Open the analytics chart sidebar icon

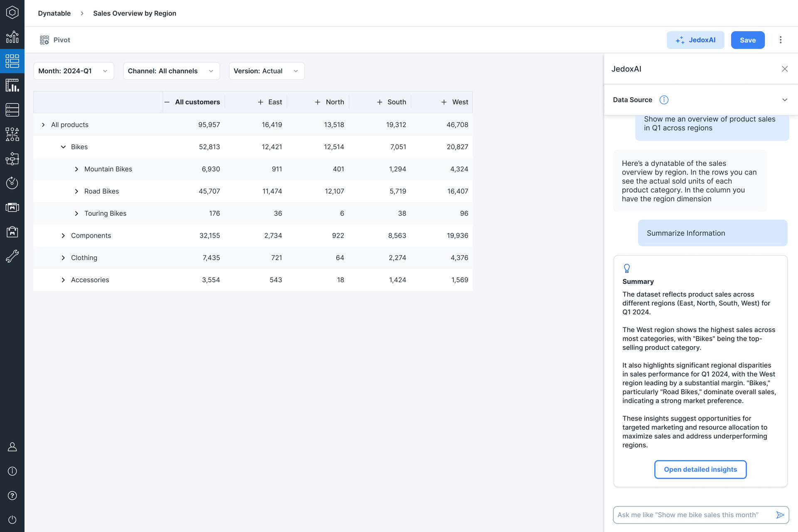12,37
